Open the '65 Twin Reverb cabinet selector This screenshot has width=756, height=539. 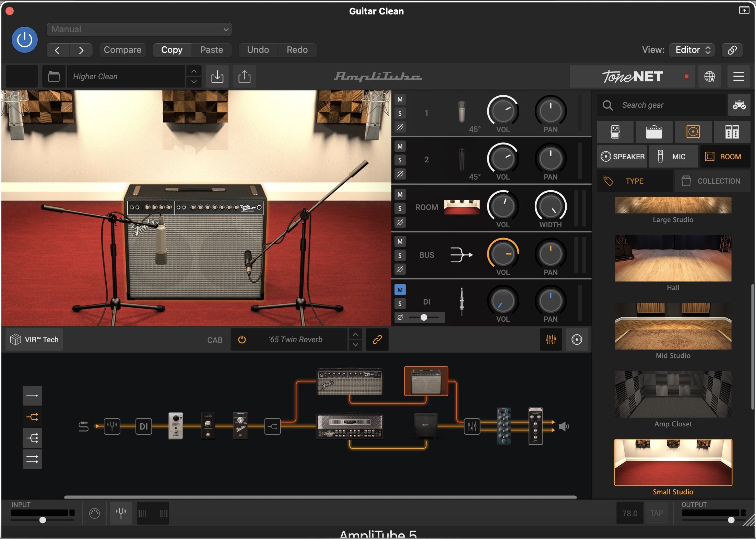(x=295, y=340)
